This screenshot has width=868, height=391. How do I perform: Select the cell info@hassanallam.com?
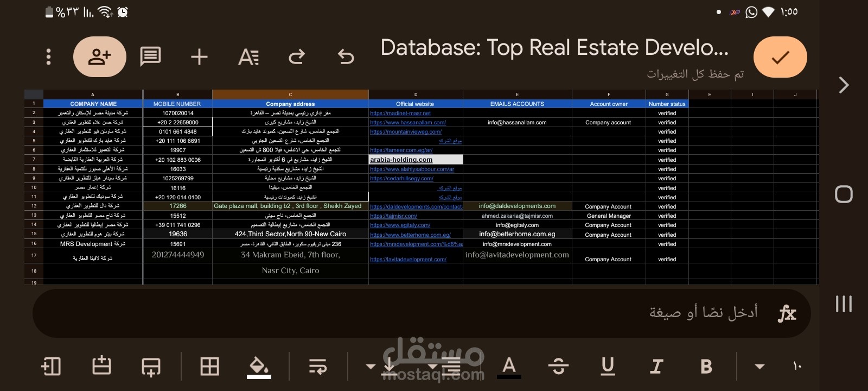pyautogui.click(x=517, y=123)
